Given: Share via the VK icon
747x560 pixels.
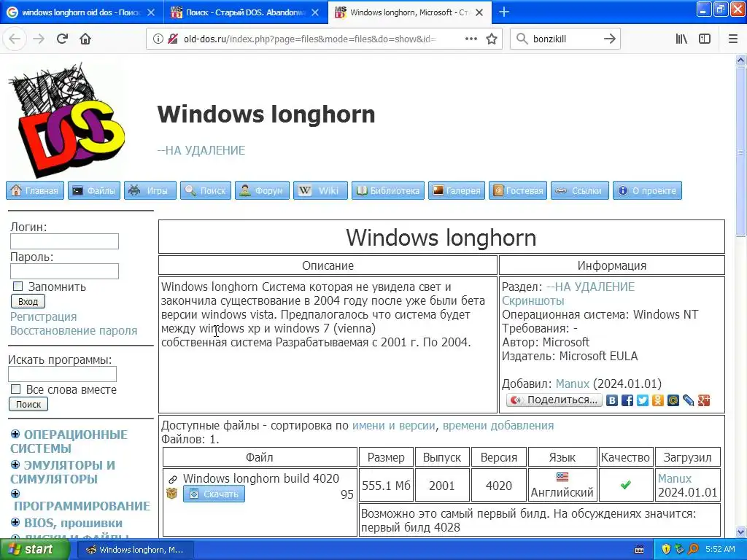Looking at the screenshot, I should coord(612,400).
